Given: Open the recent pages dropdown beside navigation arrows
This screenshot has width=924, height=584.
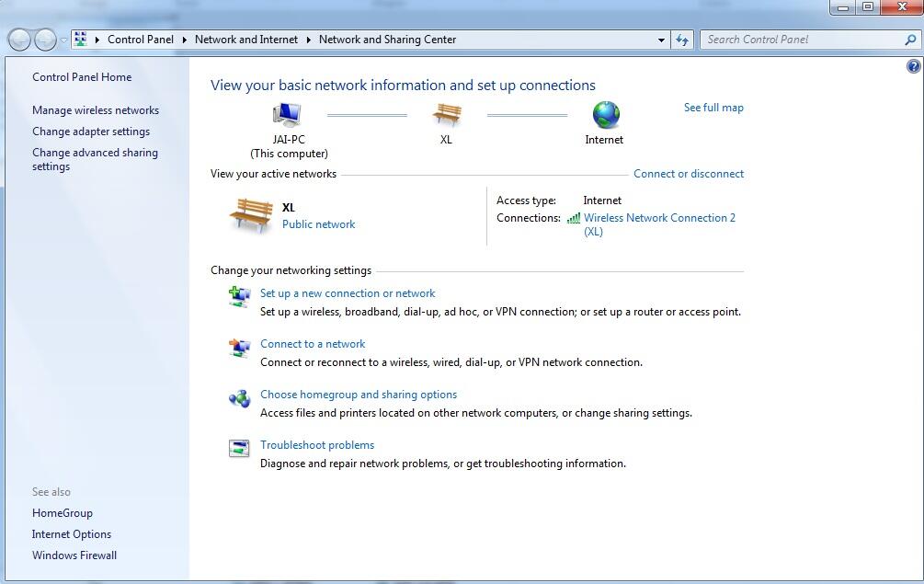Looking at the screenshot, I should (63, 40).
